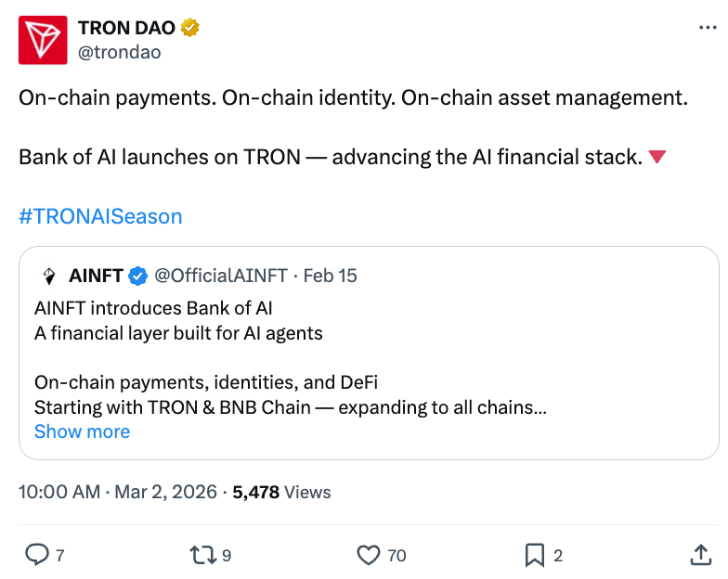Image resolution: width=728 pixels, height=579 pixels.
Task: Open the @trondao handle
Action: tap(119, 52)
